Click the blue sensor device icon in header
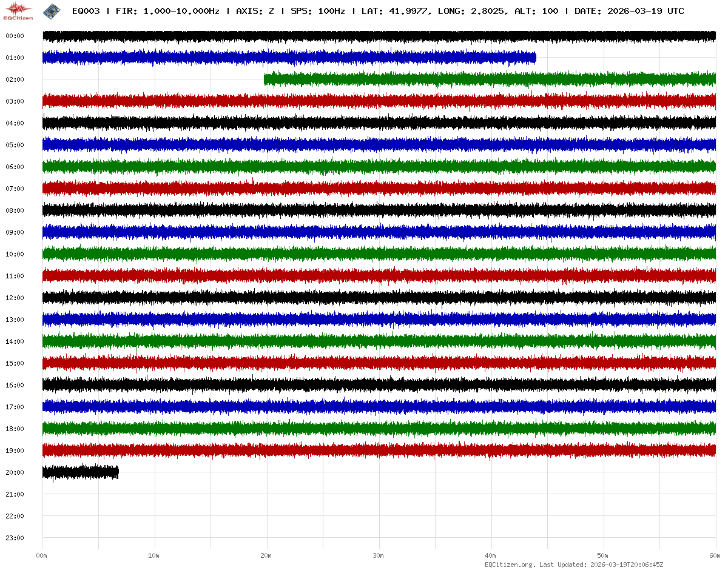 [51, 11]
